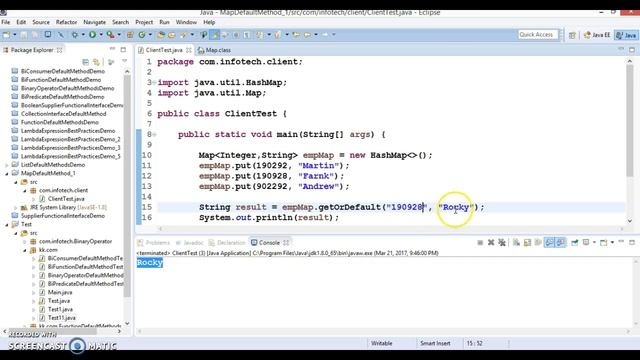640x360 pixels.
Task: Switch to the Map.class editor tab
Action: 214,50
